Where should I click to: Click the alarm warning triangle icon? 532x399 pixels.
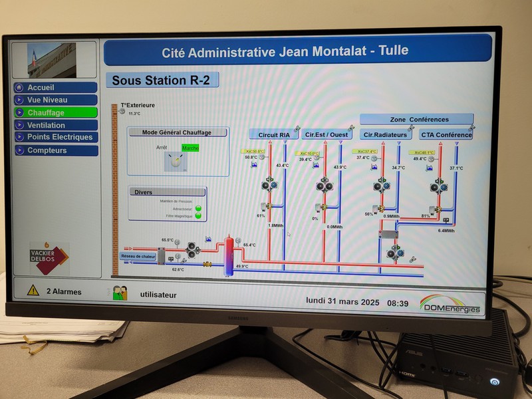tap(33, 290)
